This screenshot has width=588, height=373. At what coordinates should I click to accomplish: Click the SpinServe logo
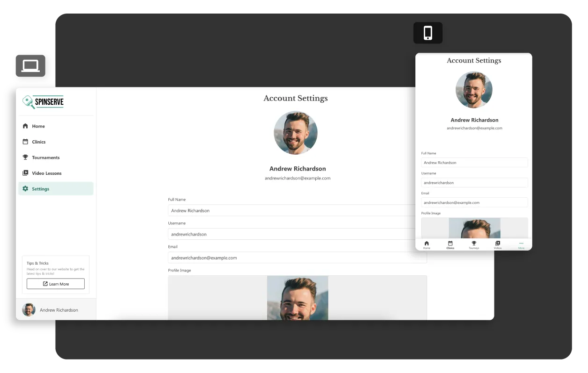[x=43, y=101]
